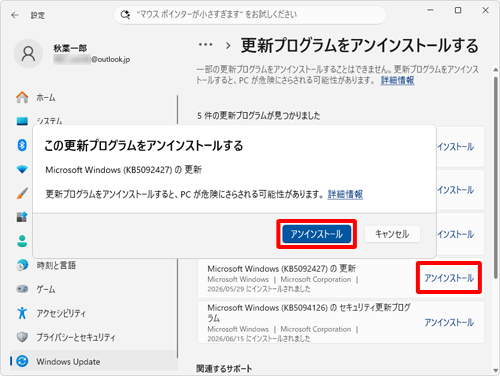Click アンインストール for KB5092427 row
The width and height of the screenshot is (500, 376).
point(449,278)
